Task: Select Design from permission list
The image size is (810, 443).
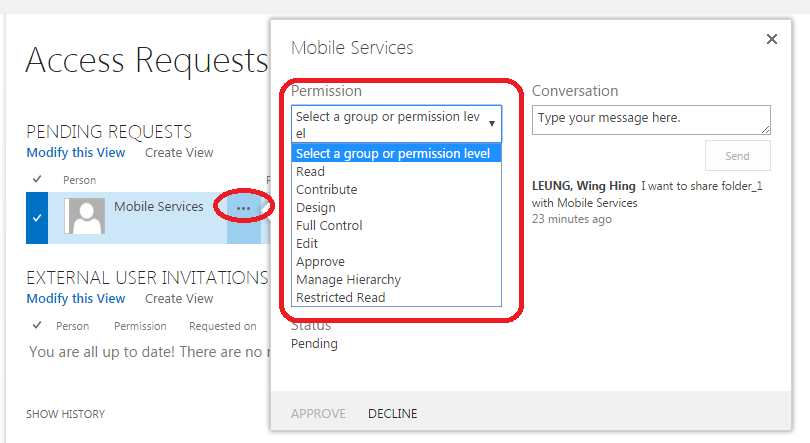Action: coord(316,208)
